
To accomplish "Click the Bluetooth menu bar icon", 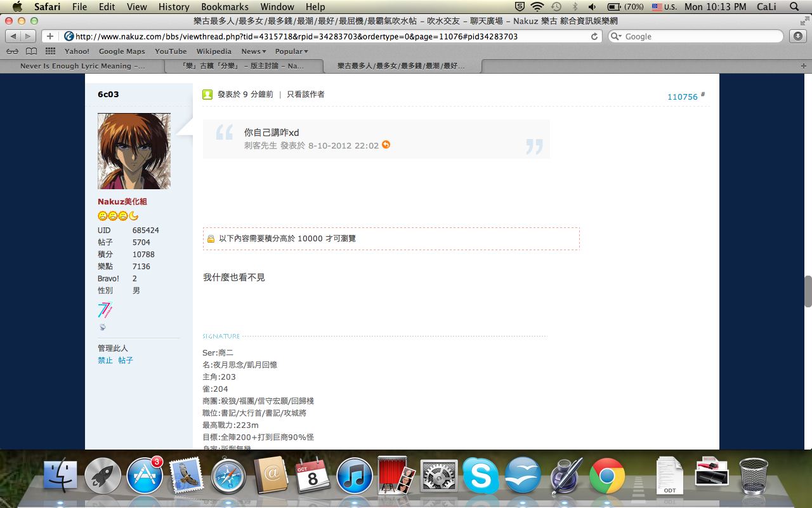I will coord(575,7).
